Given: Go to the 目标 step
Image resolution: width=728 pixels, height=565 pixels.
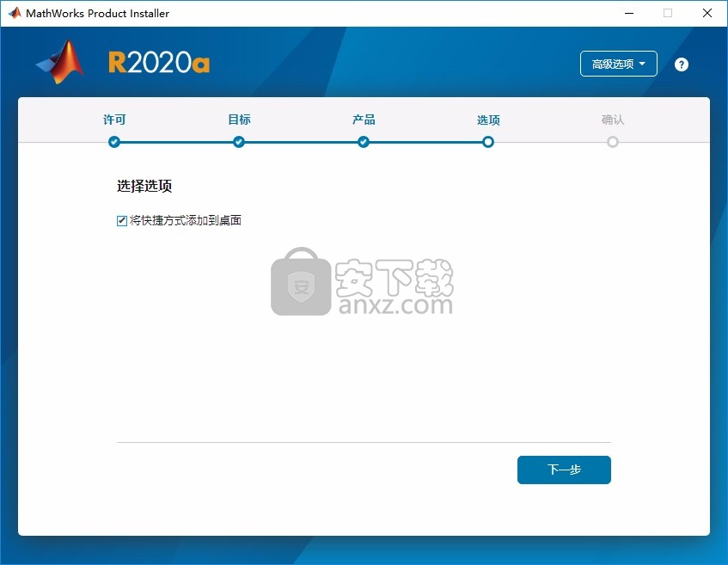Looking at the screenshot, I should pos(239,120).
